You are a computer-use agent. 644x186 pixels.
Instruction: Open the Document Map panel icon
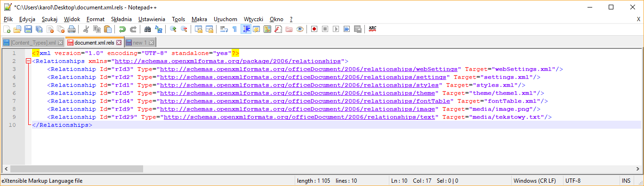click(267, 29)
